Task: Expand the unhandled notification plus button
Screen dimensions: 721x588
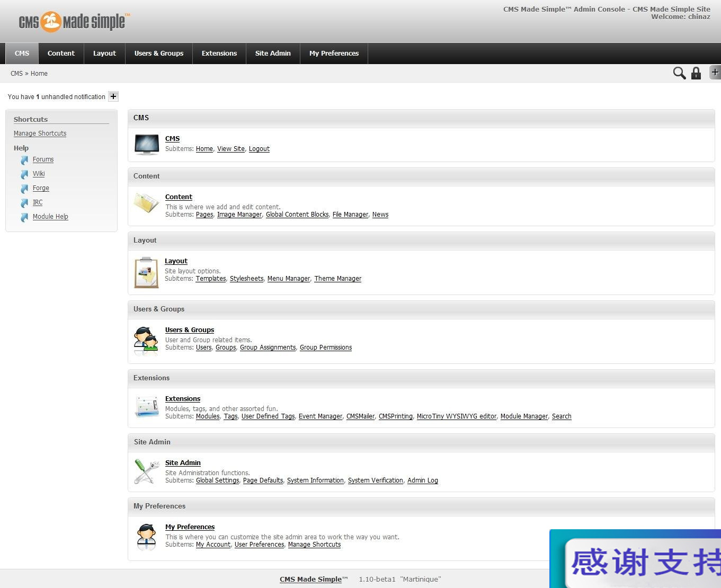Action: point(113,96)
